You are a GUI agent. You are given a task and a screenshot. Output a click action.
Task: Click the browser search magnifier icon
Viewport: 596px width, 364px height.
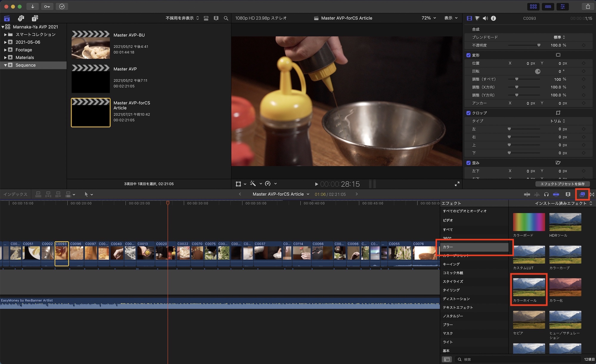226,18
